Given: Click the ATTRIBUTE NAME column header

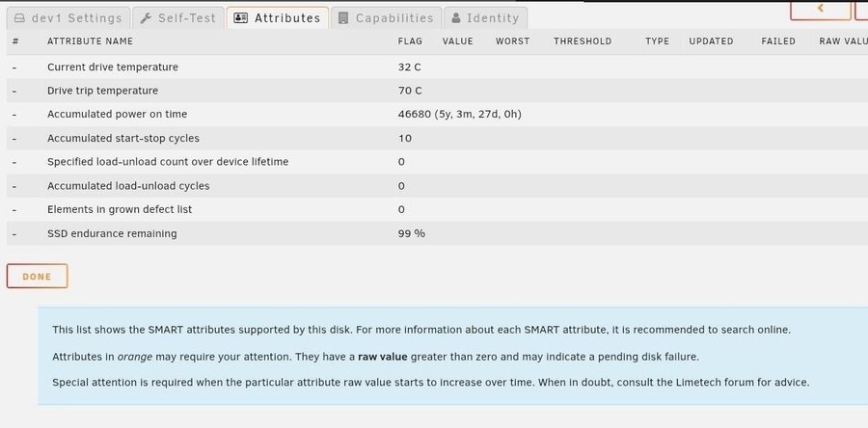Looking at the screenshot, I should click(91, 41).
